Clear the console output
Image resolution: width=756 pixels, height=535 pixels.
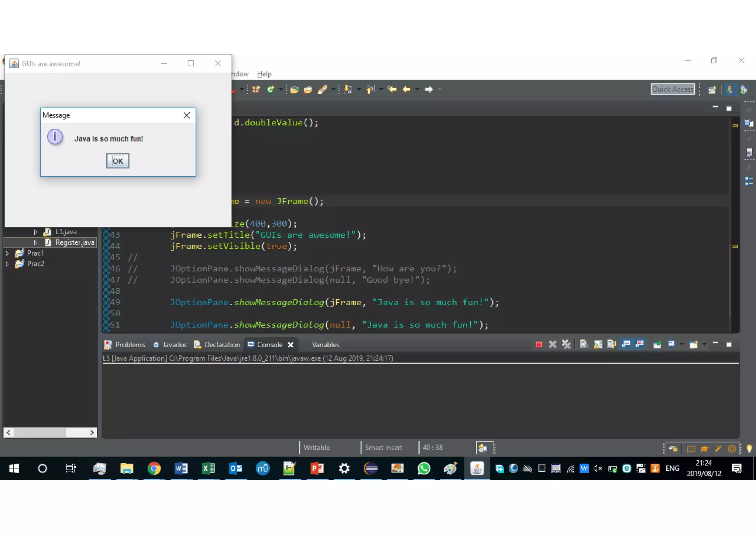[x=584, y=344]
